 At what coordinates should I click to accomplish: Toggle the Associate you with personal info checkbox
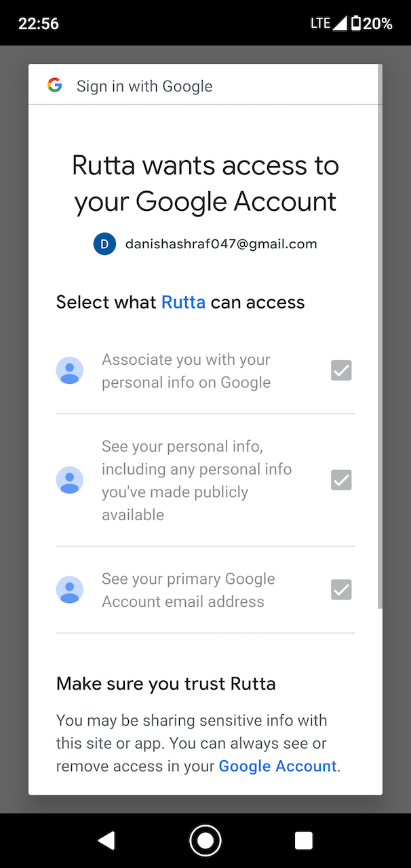pos(341,371)
